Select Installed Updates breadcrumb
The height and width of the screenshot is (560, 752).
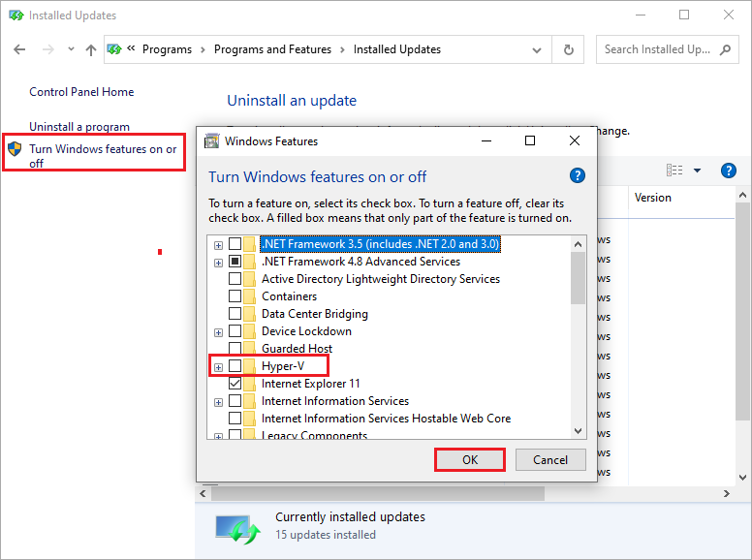coord(397,49)
